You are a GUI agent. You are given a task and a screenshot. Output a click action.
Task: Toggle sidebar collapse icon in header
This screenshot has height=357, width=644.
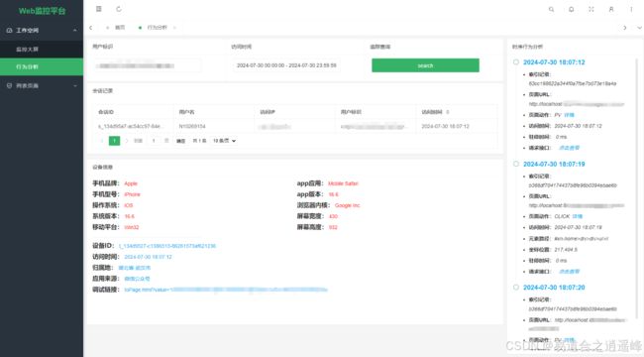pos(98,9)
